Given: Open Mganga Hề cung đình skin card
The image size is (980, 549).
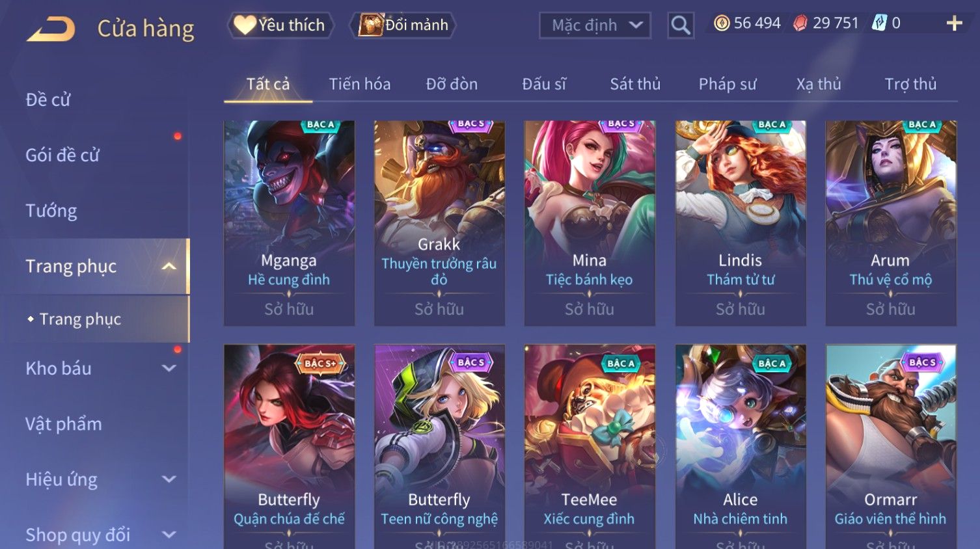Looking at the screenshot, I should tap(289, 223).
